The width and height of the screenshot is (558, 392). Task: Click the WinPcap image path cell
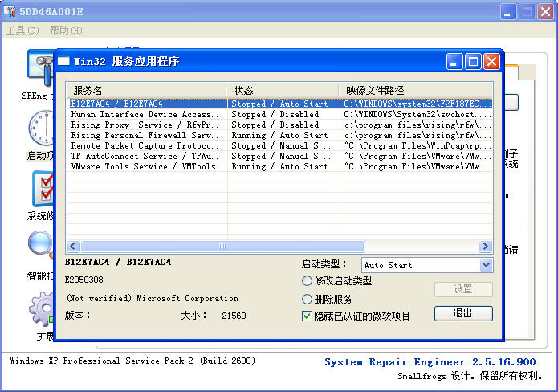click(x=417, y=145)
